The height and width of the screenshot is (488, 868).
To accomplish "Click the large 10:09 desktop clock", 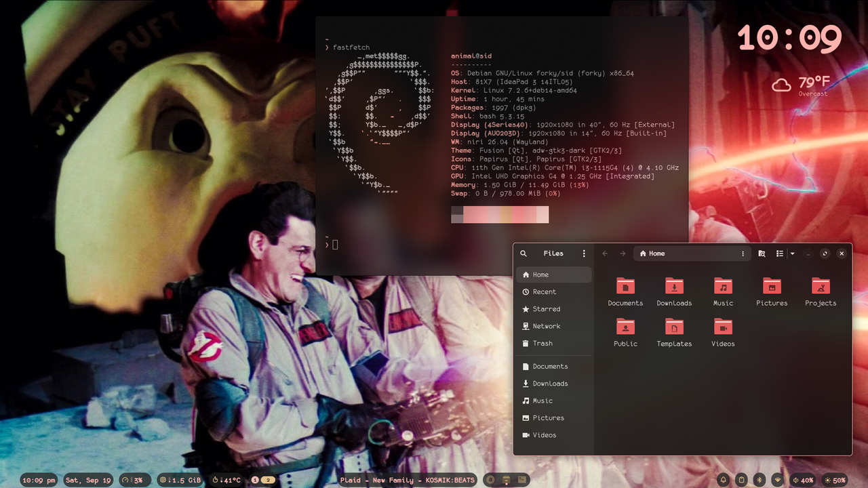I will coord(790,38).
